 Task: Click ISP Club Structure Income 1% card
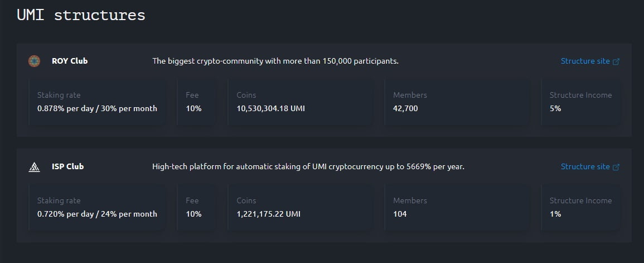(580, 208)
